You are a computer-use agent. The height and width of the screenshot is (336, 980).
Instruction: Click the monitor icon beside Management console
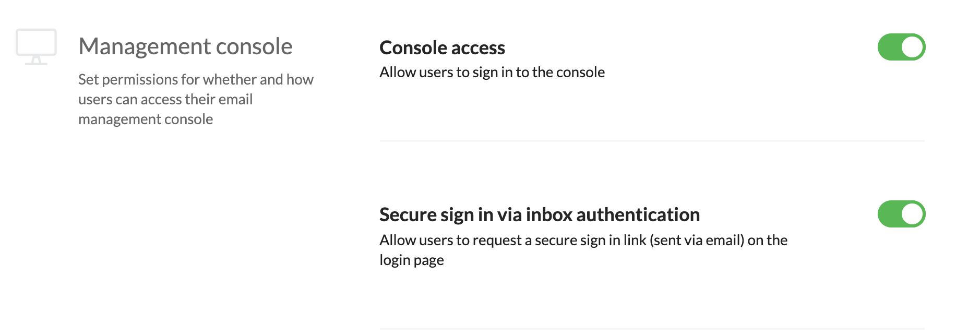tap(36, 47)
